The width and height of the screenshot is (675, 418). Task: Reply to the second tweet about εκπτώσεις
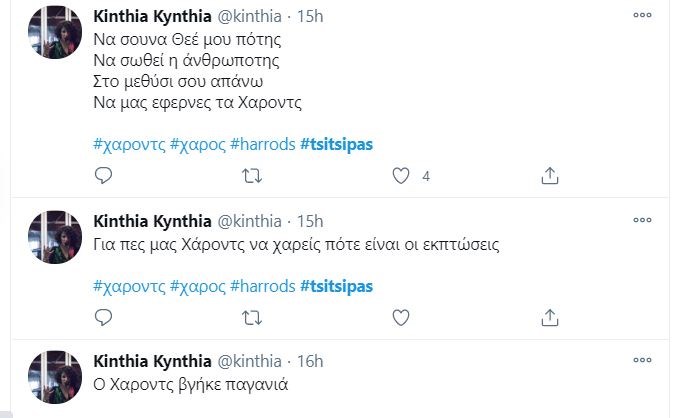point(102,318)
